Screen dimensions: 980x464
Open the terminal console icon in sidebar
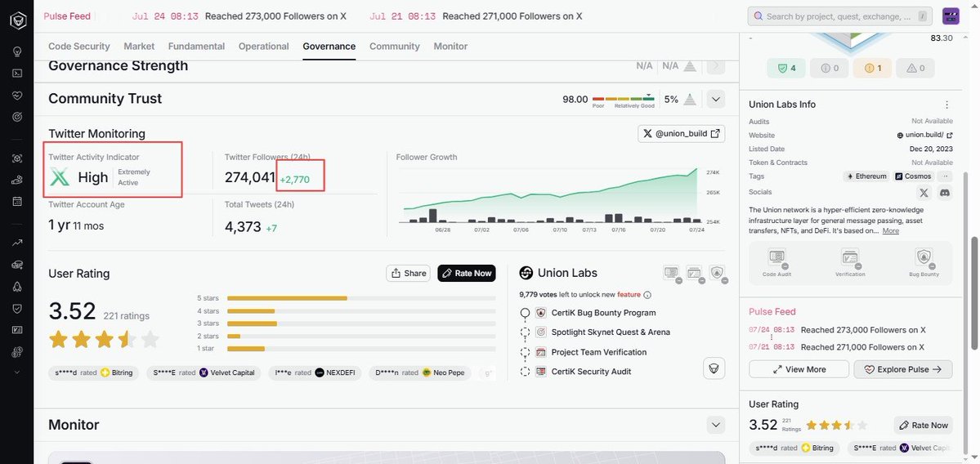[x=17, y=73]
